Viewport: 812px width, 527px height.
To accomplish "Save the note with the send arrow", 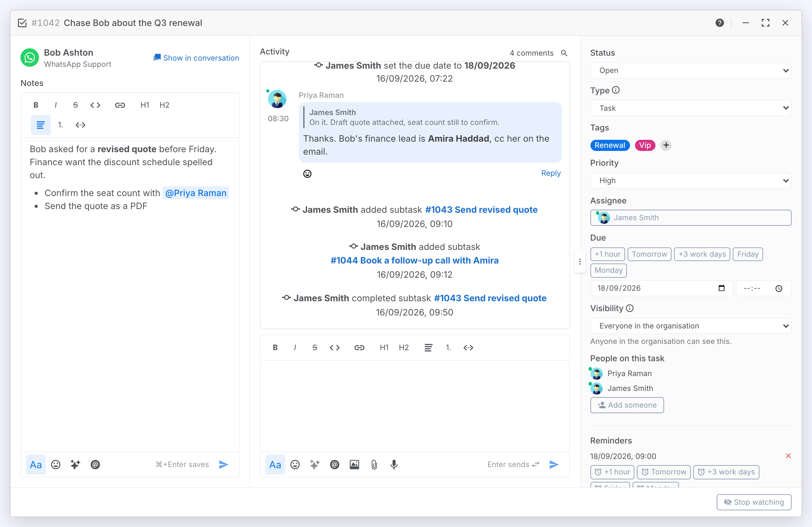I will (223, 464).
